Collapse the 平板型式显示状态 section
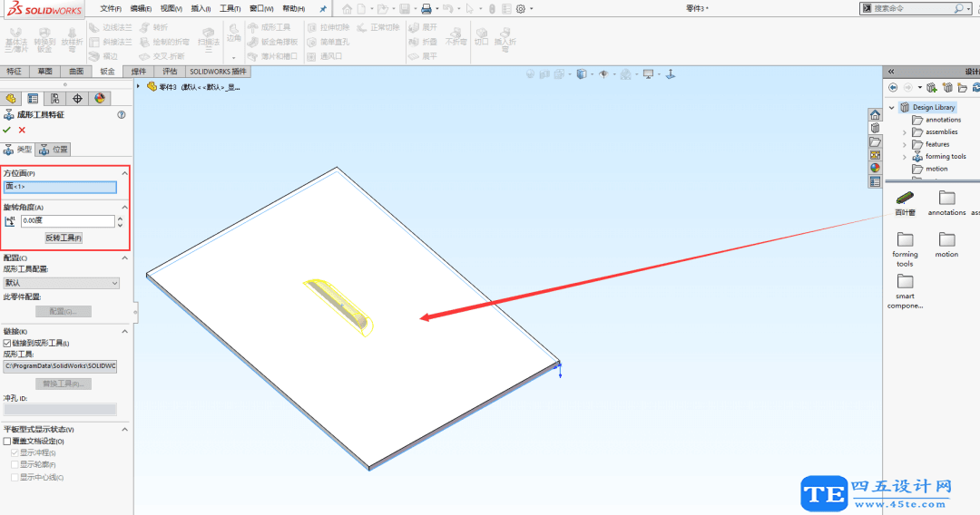980x515 pixels. [x=124, y=430]
